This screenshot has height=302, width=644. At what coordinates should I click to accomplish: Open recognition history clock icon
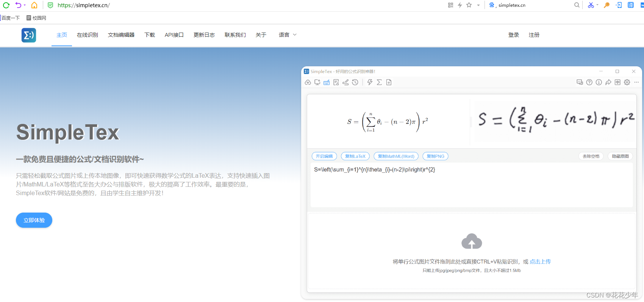click(x=355, y=82)
